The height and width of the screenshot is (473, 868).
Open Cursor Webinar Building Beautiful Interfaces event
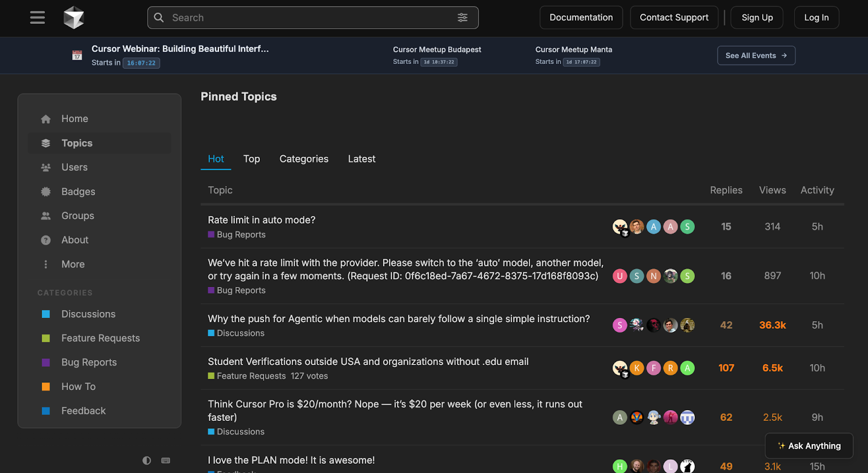[x=180, y=49]
